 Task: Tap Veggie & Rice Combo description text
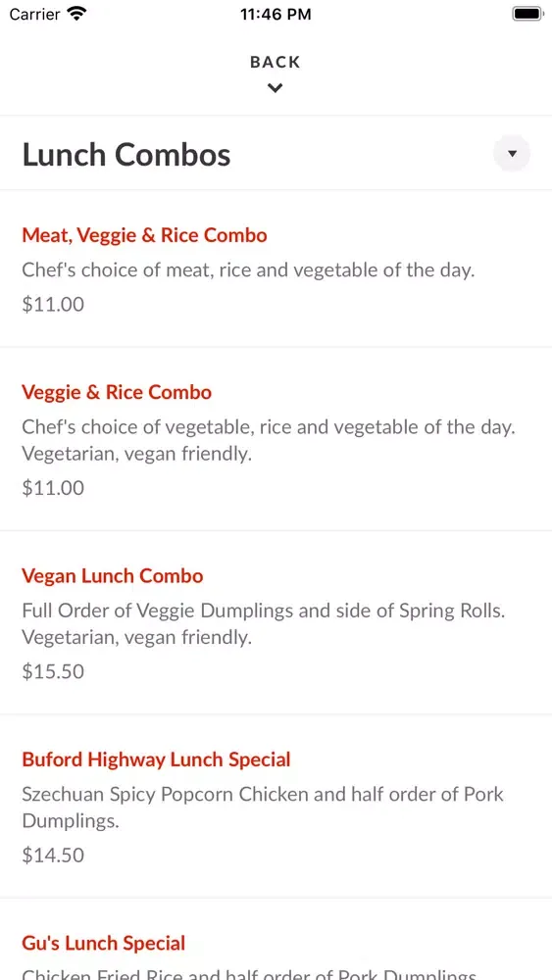(x=269, y=441)
